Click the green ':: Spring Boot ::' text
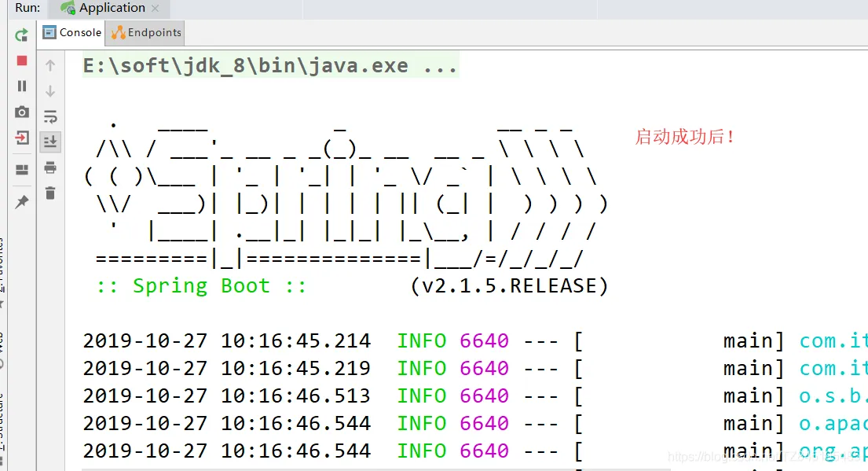 tap(202, 286)
